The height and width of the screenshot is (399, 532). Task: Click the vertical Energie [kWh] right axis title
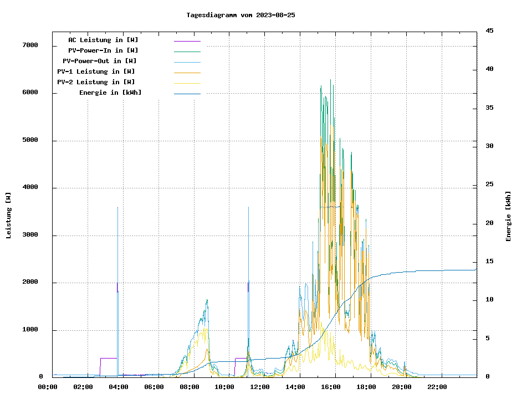tap(508, 216)
